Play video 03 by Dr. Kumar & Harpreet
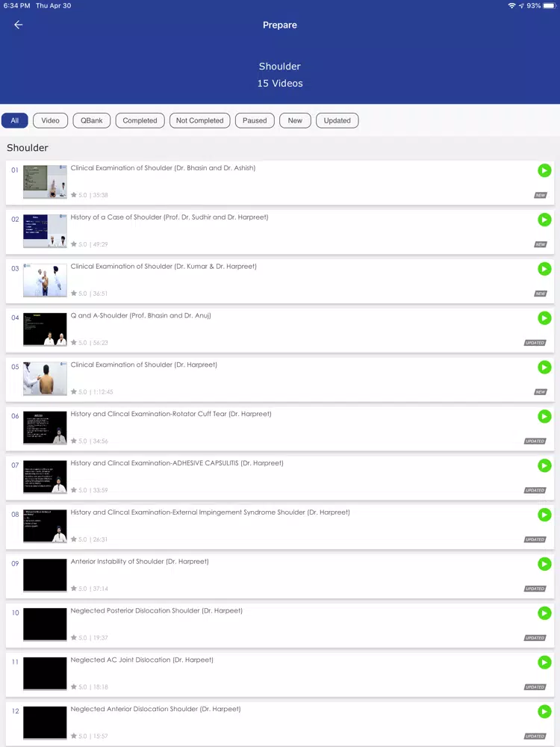Screen dimensions: 560x747 point(544,269)
